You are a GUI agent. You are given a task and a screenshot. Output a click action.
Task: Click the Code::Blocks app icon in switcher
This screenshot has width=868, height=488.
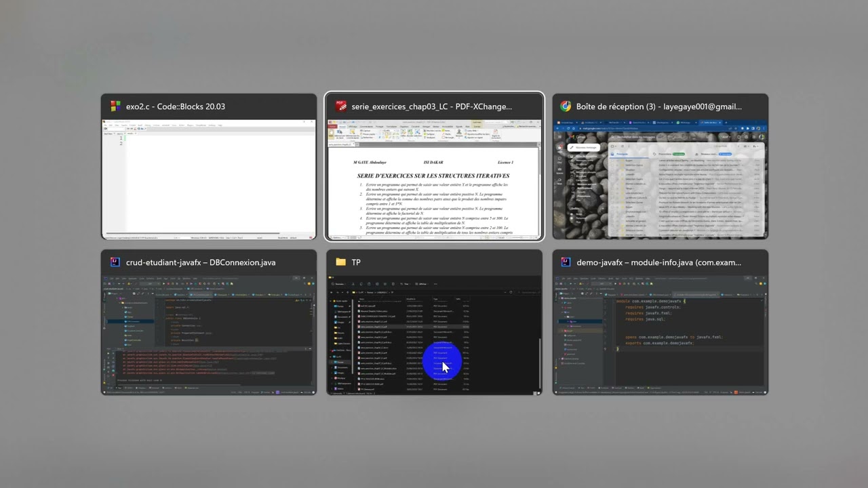tap(115, 106)
